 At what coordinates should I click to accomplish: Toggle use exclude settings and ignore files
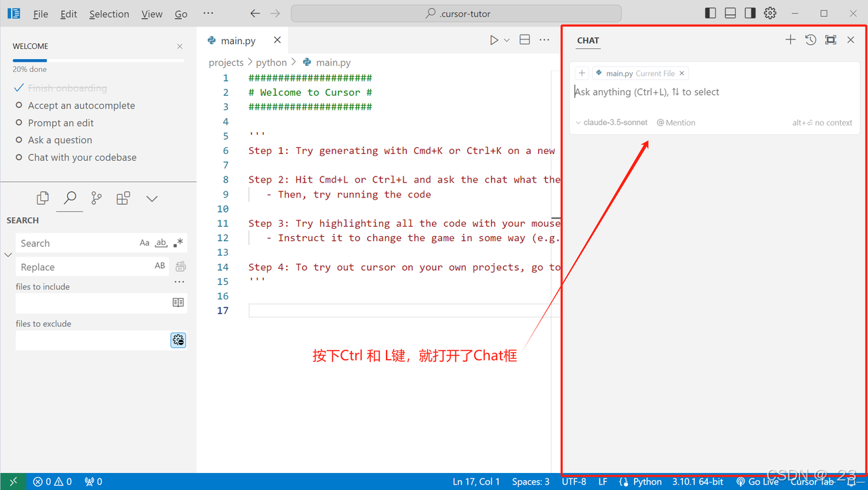coord(178,340)
